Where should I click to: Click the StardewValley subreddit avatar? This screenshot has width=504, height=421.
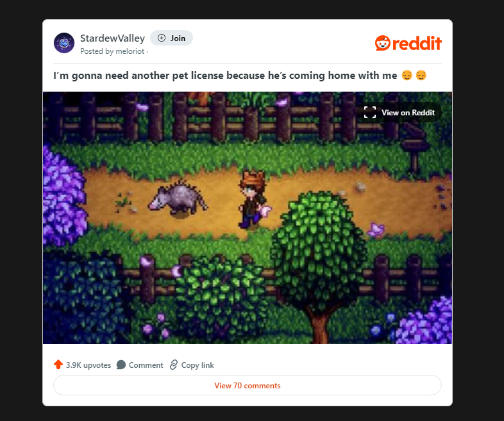(64, 43)
